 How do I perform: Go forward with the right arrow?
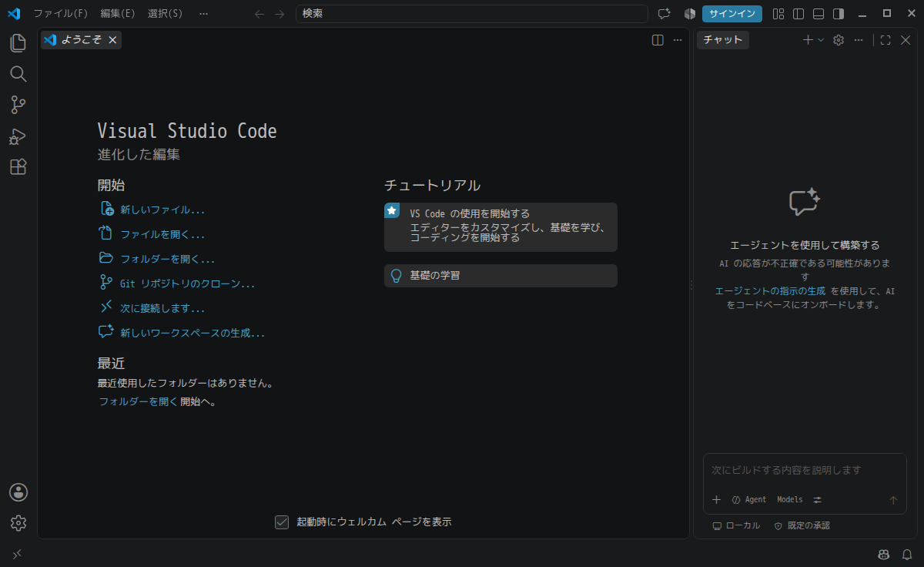(280, 14)
